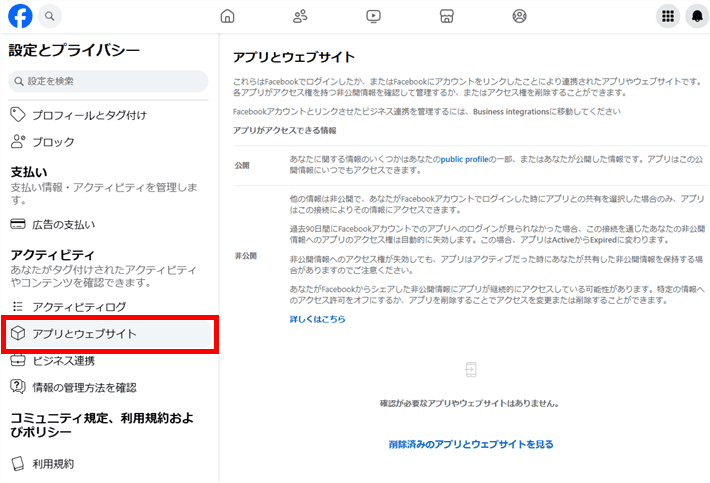The height and width of the screenshot is (483, 710).
Task: Click 詳しくはこちら link
Action: point(317,319)
